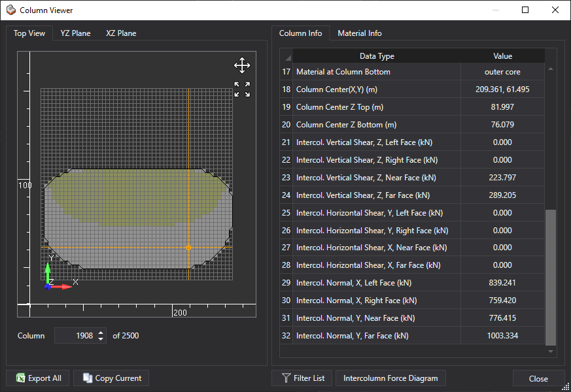Select row 17 Material at Column Bottom
Viewport: 571px width, 392px height.
point(412,72)
